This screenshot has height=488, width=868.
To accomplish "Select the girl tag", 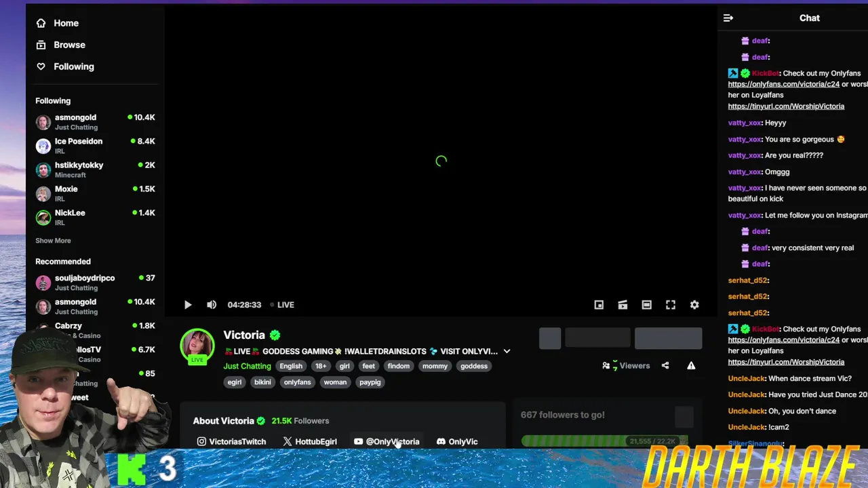I will click(x=344, y=366).
